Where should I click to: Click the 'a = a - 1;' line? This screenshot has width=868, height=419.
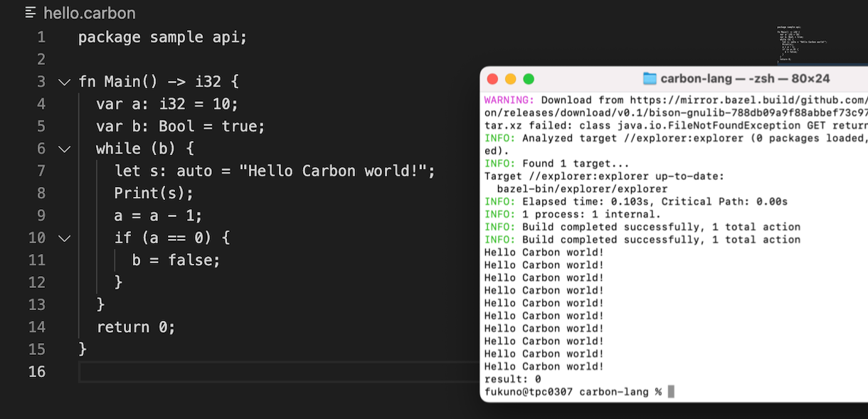pos(158,216)
